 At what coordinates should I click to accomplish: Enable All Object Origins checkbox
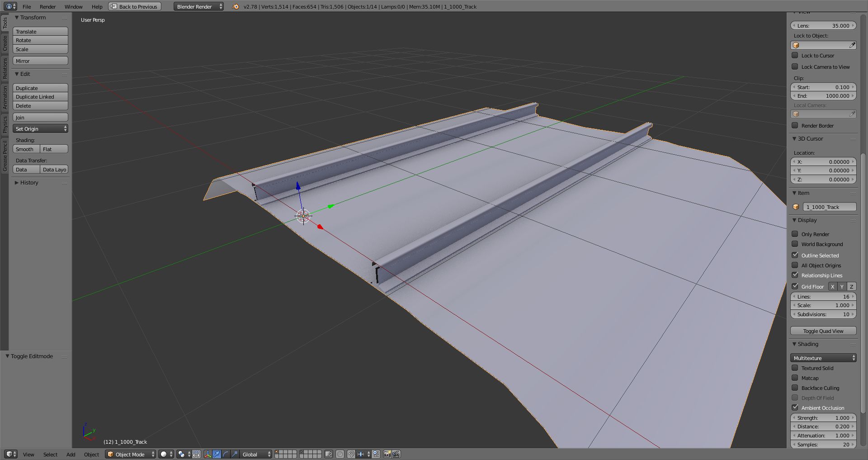pyautogui.click(x=795, y=265)
